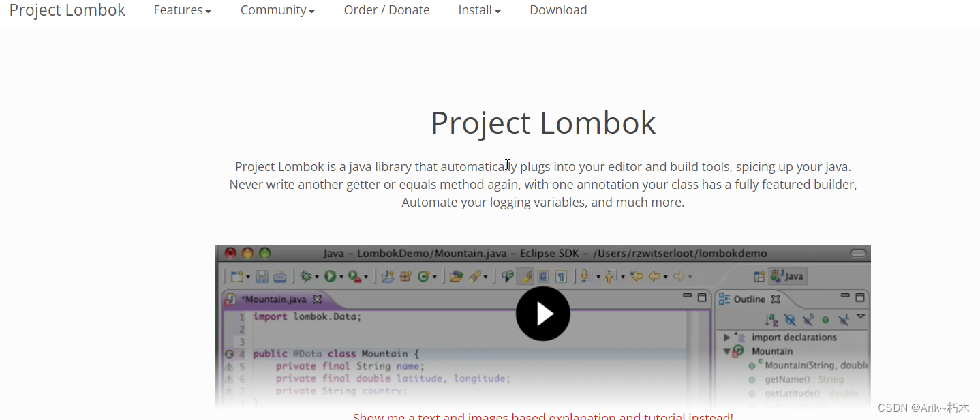Expand the Community menu in navbar
Image resolution: width=980 pixels, height=420 pixels.
click(277, 10)
